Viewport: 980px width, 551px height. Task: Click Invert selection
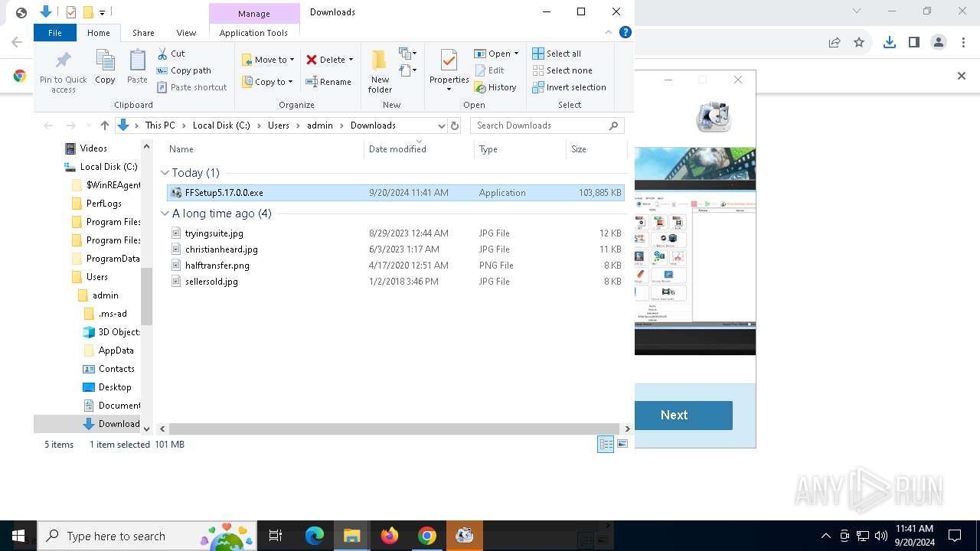point(569,87)
